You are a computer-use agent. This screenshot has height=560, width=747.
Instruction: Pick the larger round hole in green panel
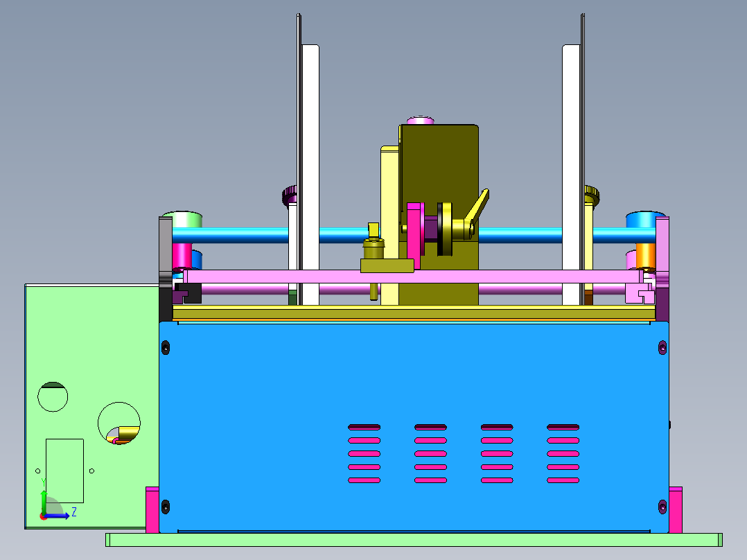(119, 423)
